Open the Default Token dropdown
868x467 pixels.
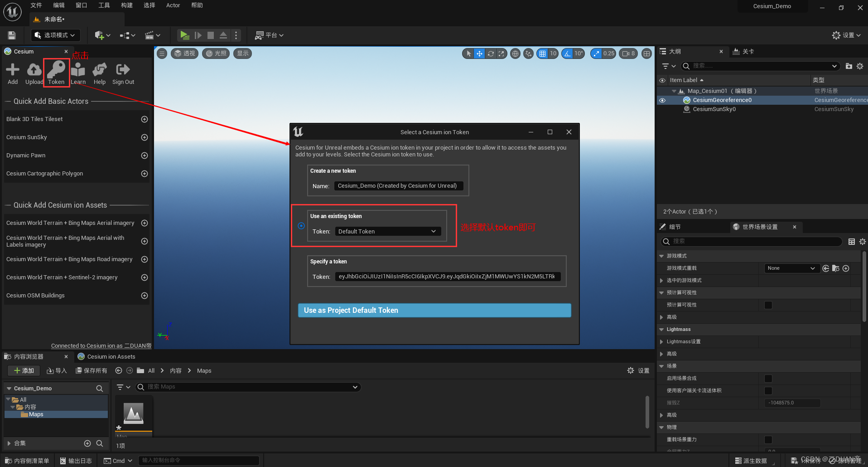(387, 231)
